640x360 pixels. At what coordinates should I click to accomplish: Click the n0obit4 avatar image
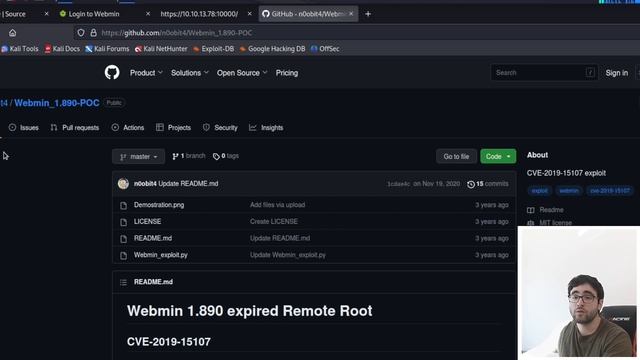[123, 184]
